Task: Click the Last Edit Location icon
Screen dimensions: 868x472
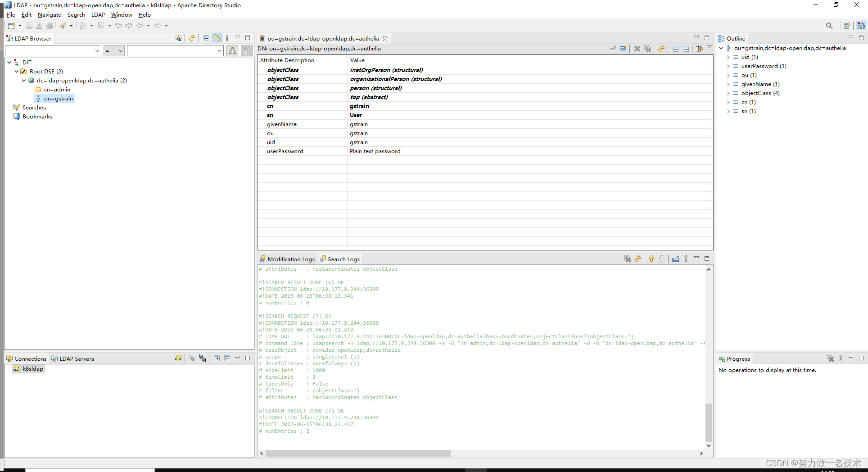Action: pyautogui.click(x=118, y=26)
